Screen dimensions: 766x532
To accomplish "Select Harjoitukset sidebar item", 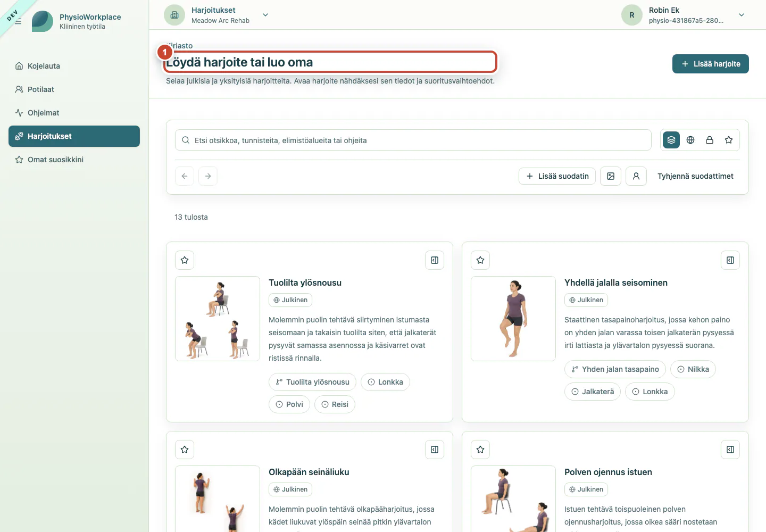I will (74, 136).
